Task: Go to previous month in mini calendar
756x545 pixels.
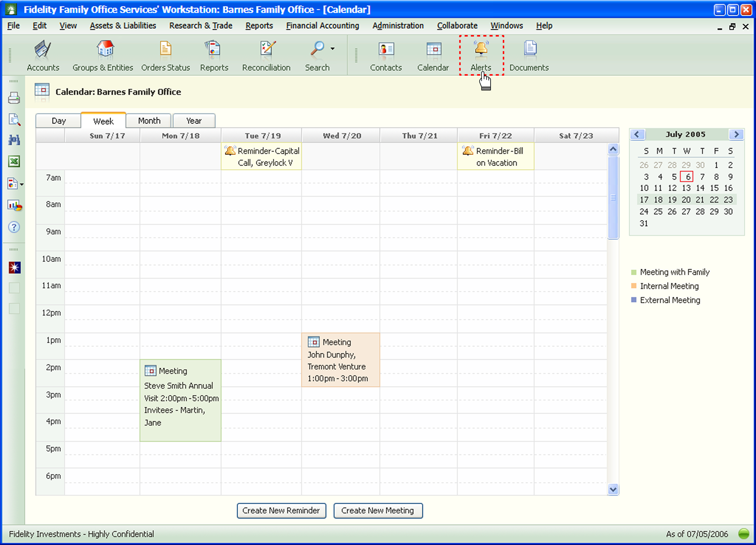Action: point(637,134)
